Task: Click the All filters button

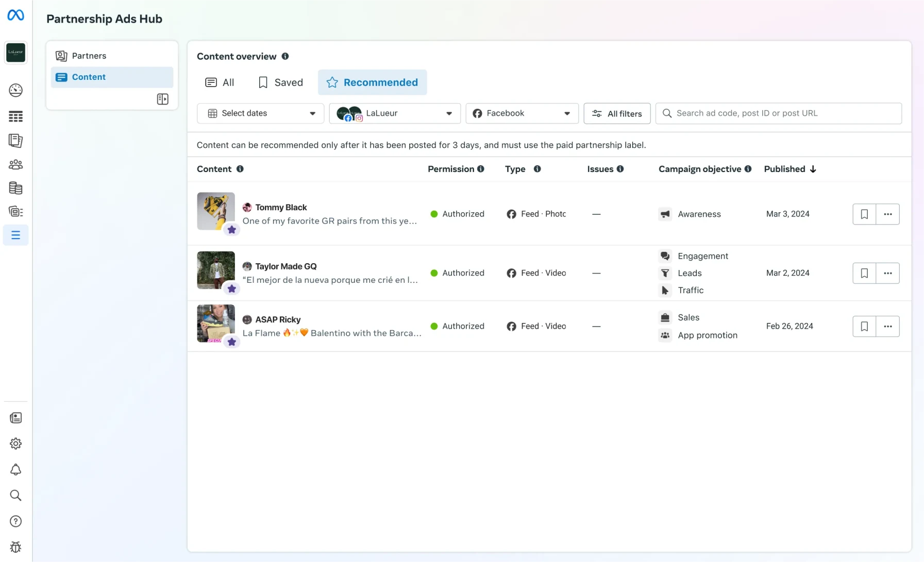Action: pos(617,113)
